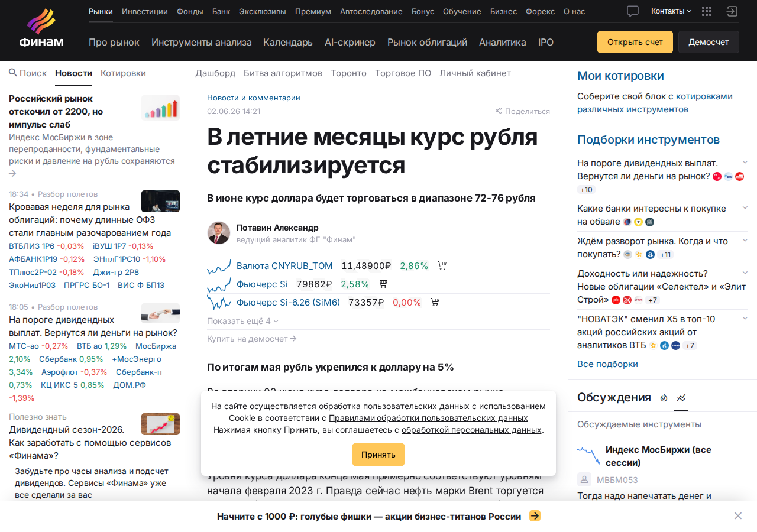Click the arrow icon in the 1000 ₽ banner
757x532 pixels.
pos(535,516)
